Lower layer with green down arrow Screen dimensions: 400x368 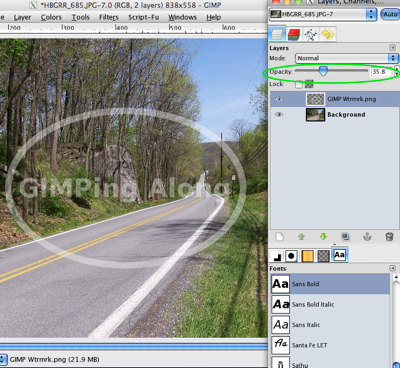pyautogui.click(x=323, y=237)
